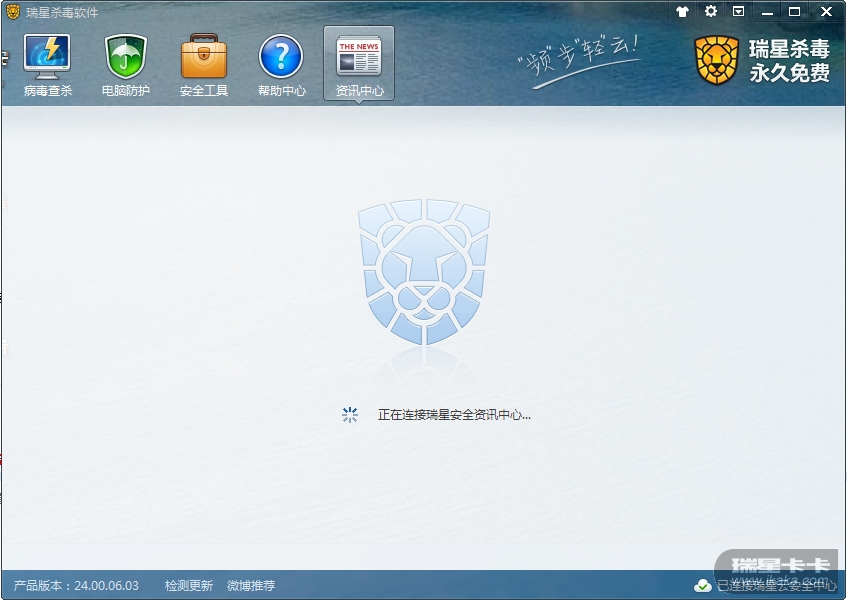Click the cloud security status icon
The image size is (847, 600).
tap(703, 585)
